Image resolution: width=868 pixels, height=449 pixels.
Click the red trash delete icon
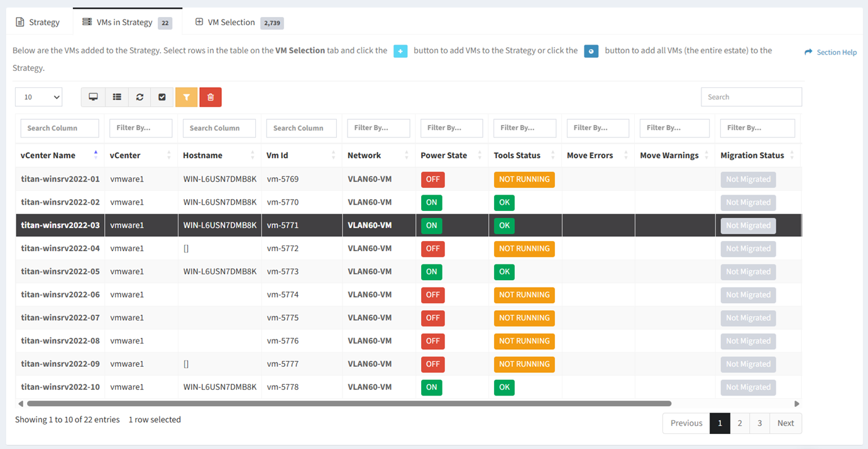pyautogui.click(x=211, y=97)
